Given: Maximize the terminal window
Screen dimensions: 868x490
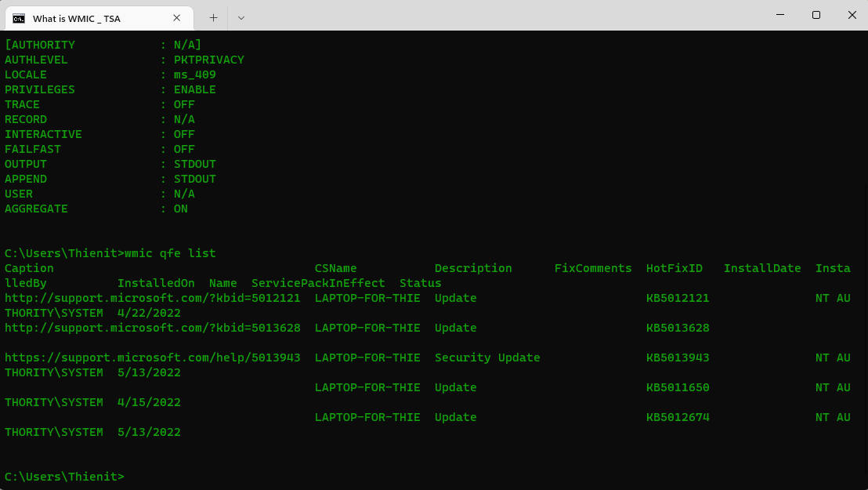Looking at the screenshot, I should [816, 15].
